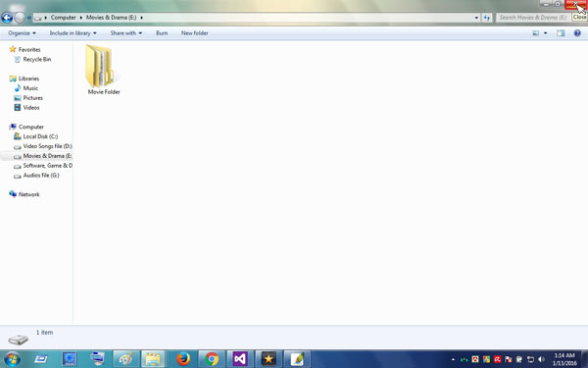Open the Organize dropdown menu
This screenshot has height=368, width=588.
(x=23, y=33)
